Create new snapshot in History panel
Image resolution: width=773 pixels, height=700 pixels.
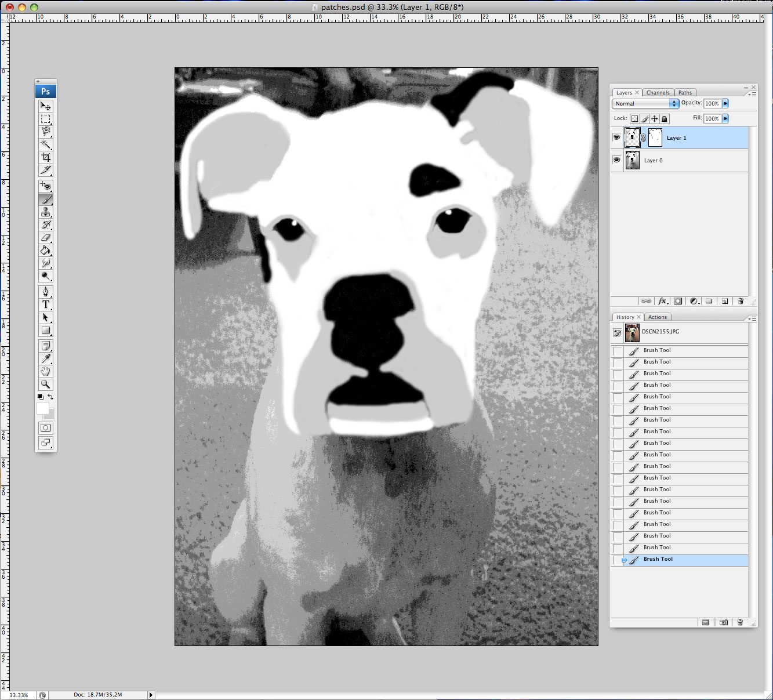(x=724, y=622)
